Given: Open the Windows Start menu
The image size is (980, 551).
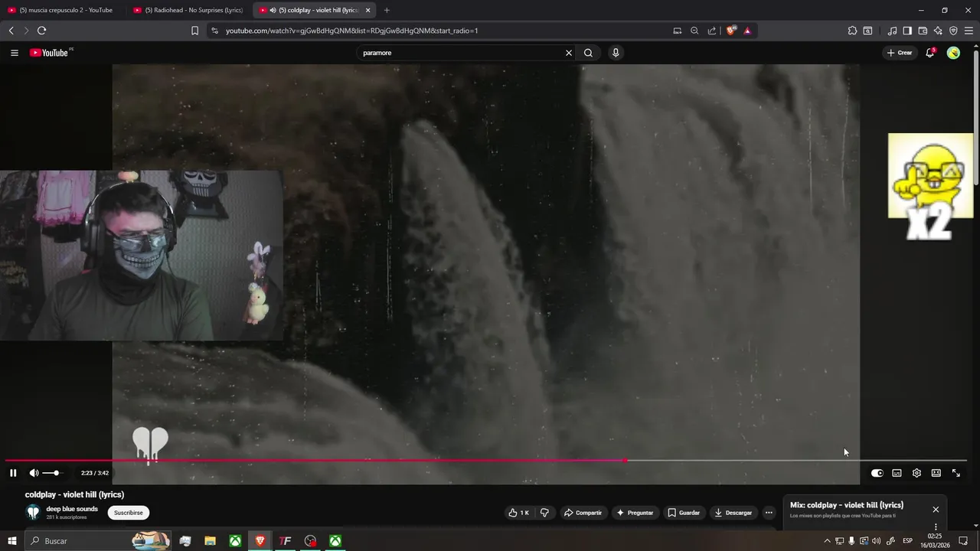Looking at the screenshot, I should point(12,541).
